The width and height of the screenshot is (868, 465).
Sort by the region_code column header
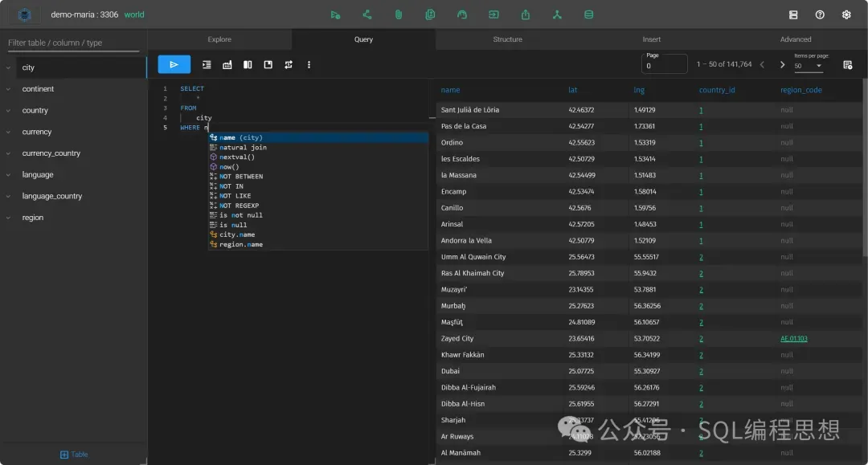click(x=801, y=90)
